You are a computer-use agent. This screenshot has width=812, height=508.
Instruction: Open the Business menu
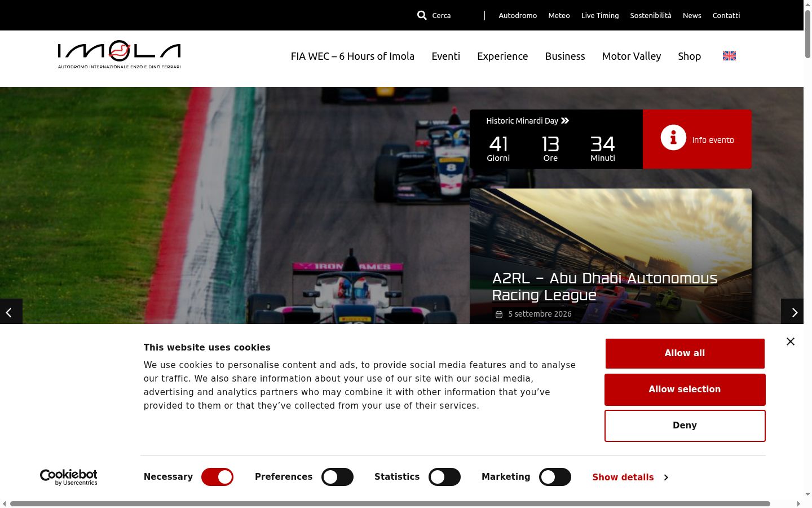coord(565,56)
